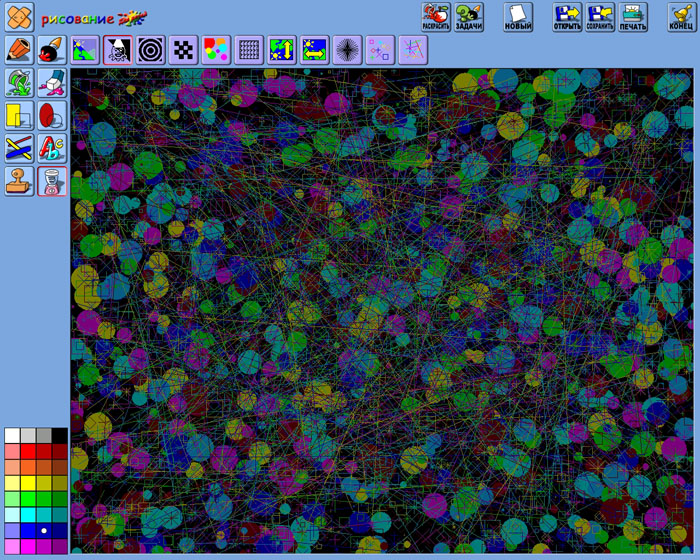Click the vertical flip arrows effect
Image resolution: width=700 pixels, height=560 pixels.
(x=282, y=50)
